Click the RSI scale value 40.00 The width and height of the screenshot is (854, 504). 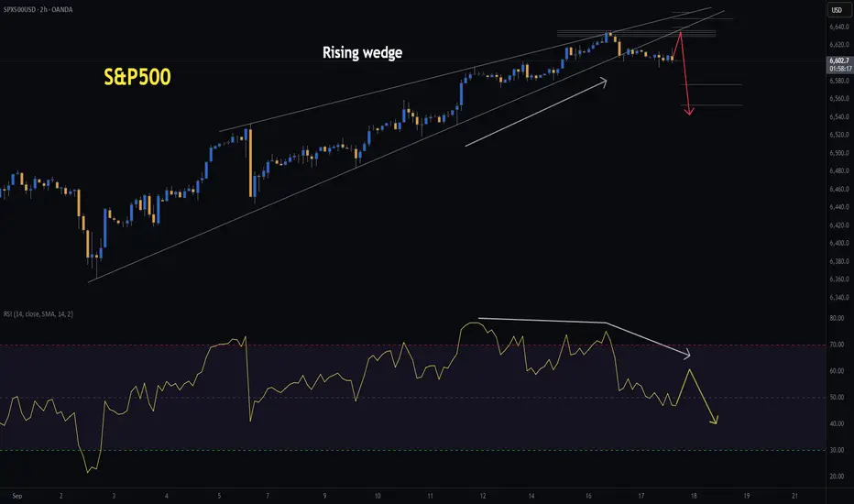(837, 423)
